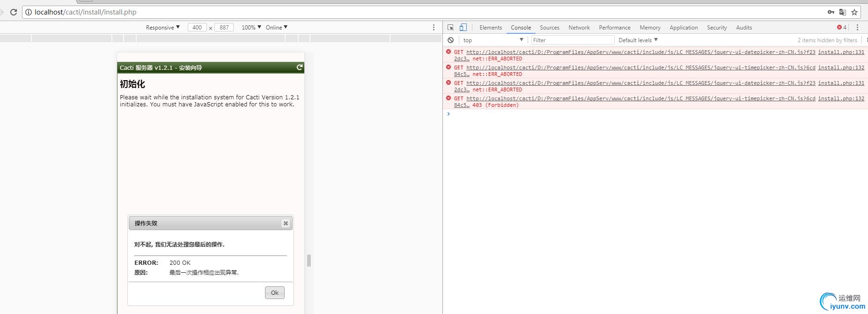The image size is (868, 314).
Task: Click the Ok button in error dialog
Action: tap(275, 293)
